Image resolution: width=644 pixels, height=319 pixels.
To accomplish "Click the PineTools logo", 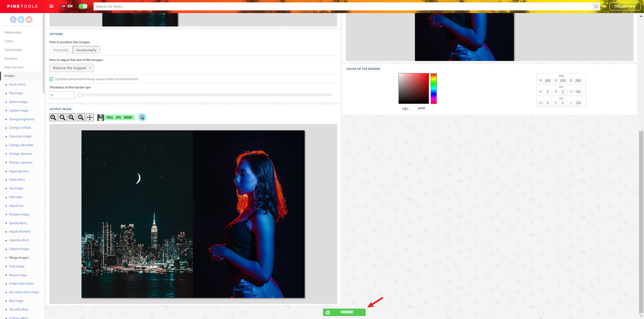I will click(22, 6).
